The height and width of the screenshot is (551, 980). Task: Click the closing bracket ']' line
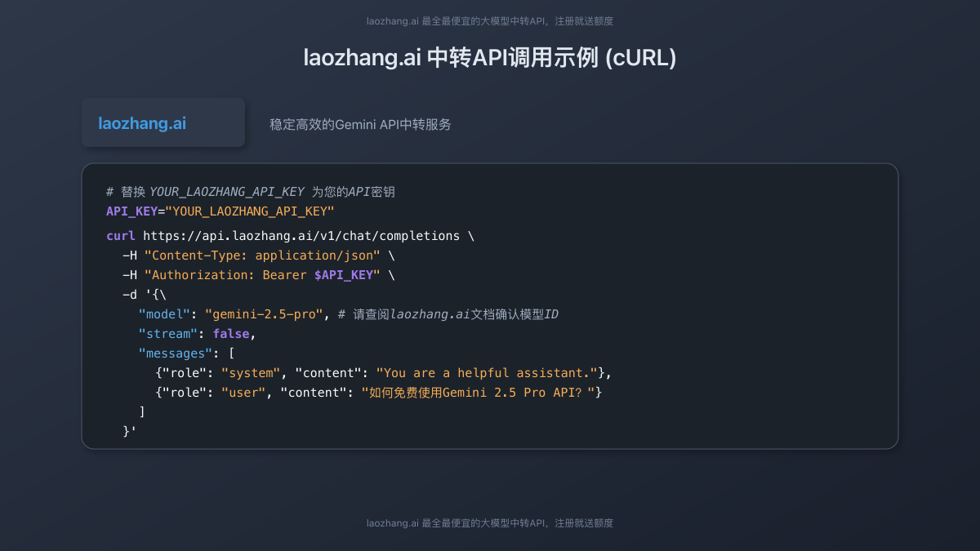point(142,412)
